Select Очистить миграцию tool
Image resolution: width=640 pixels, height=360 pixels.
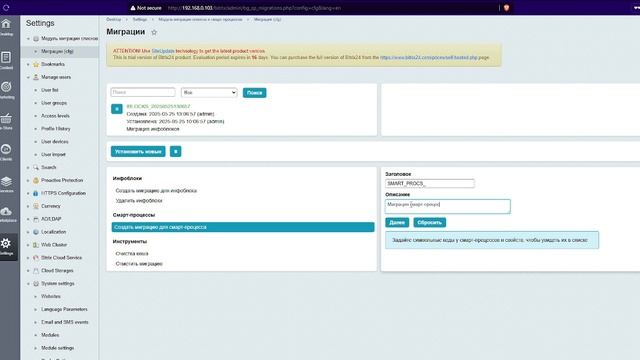(x=139, y=264)
